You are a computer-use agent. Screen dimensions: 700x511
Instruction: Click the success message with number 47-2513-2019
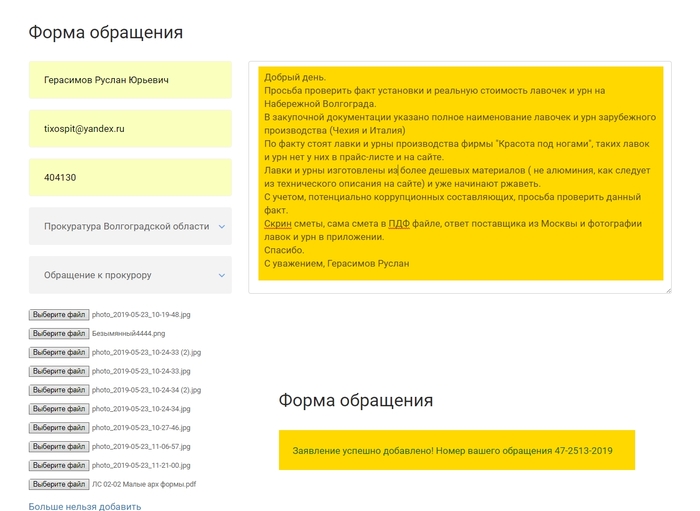pyautogui.click(x=457, y=450)
